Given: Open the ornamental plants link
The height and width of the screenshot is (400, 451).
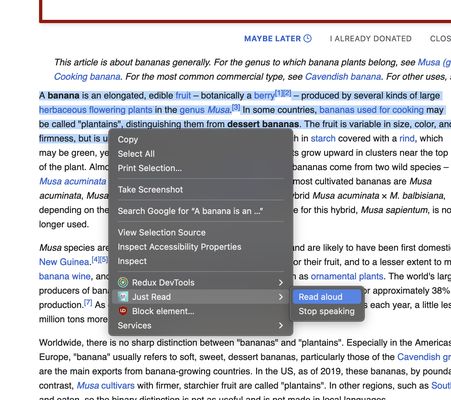Looking at the screenshot, I should pos(347,277).
